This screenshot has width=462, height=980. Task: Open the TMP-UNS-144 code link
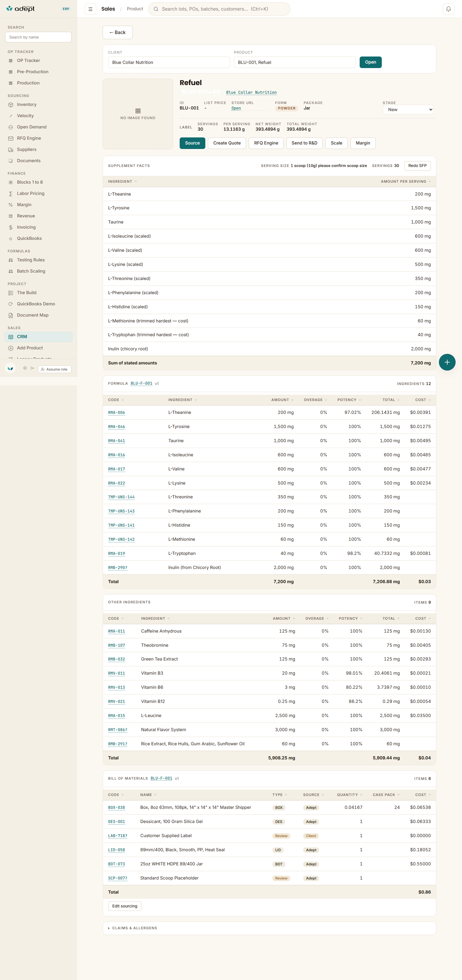tap(121, 497)
